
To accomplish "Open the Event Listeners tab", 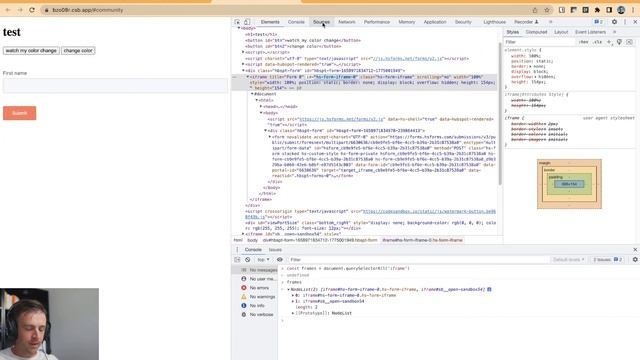I will (590, 32).
